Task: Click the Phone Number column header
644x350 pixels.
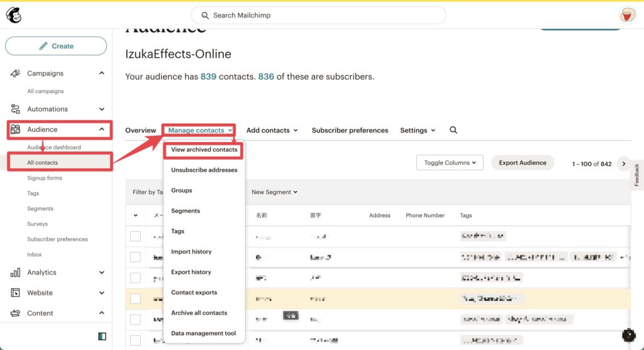Action: tap(425, 216)
